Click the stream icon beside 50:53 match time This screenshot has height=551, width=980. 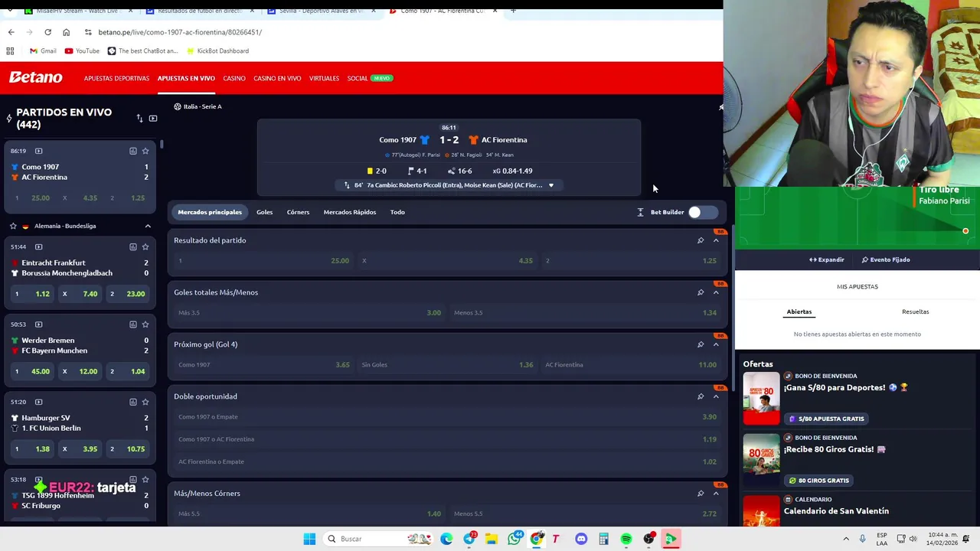pyautogui.click(x=39, y=324)
